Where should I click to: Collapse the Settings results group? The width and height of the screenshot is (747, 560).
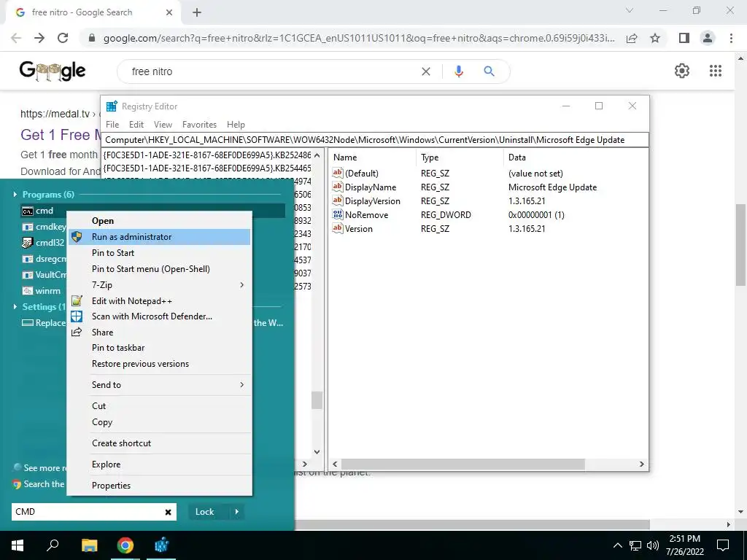click(x=15, y=307)
